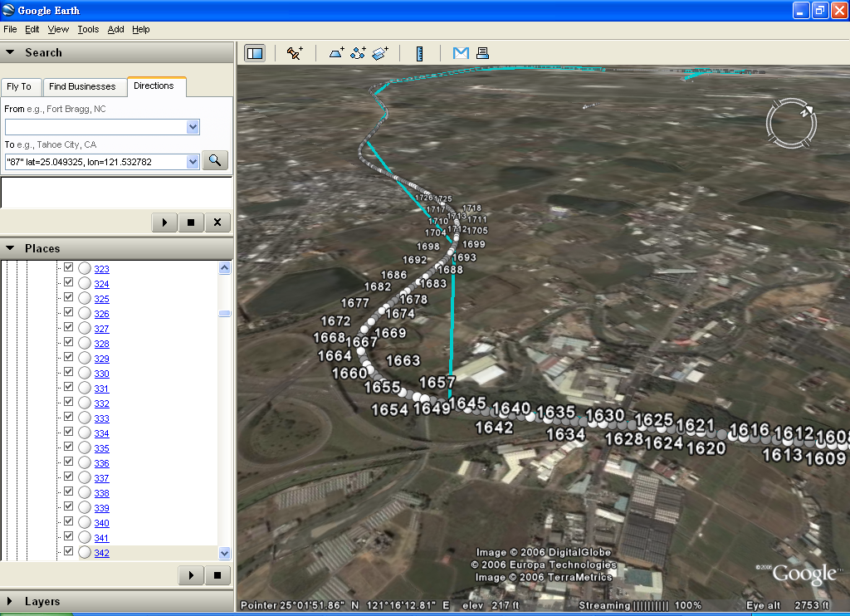Click the Google Earth title bar icon
The image size is (850, 616).
8,10
